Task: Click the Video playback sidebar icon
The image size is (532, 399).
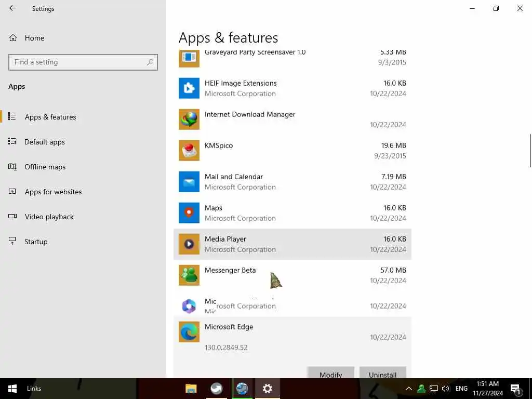Action: click(x=12, y=216)
